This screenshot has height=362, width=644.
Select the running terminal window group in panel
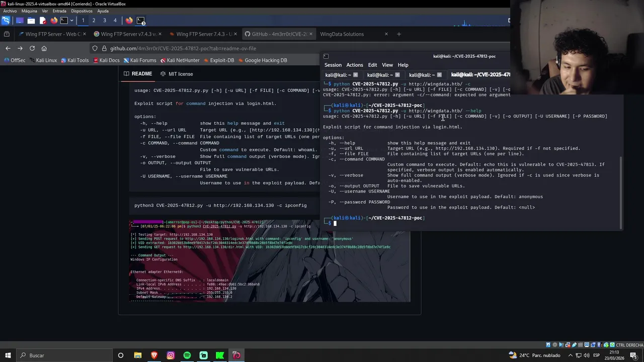(141, 21)
